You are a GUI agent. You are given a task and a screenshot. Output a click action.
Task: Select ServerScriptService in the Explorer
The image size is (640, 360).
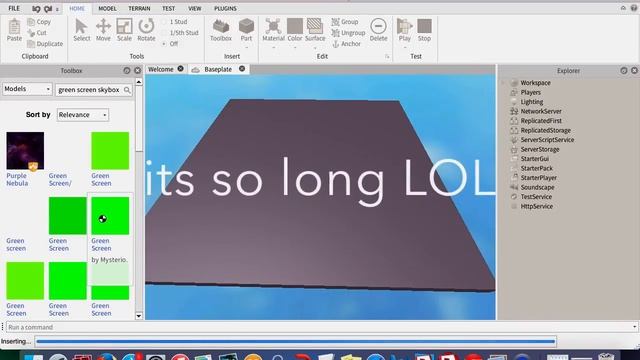[547, 140]
